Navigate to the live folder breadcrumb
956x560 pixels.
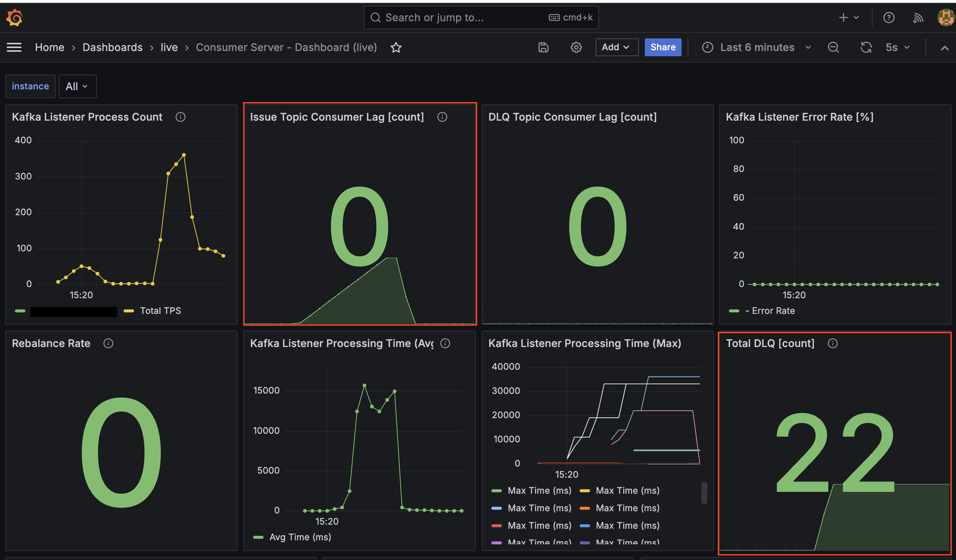tap(169, 47)
